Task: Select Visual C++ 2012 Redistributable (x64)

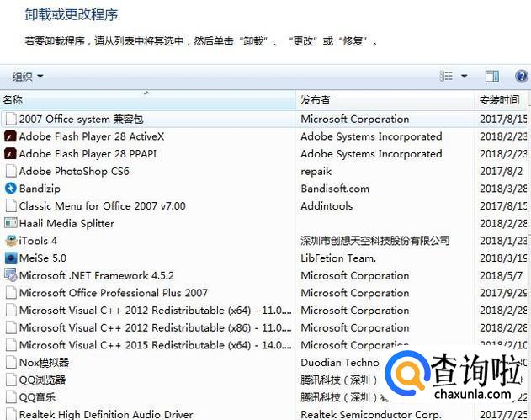Action: [x=155, y=311]
